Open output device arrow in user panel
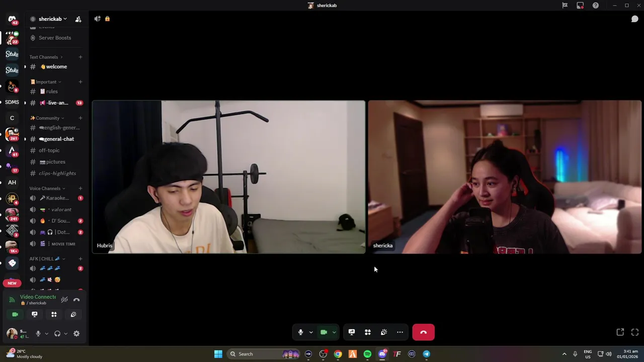Viewport: 644px width, 362px height. [x=65, y=333]
